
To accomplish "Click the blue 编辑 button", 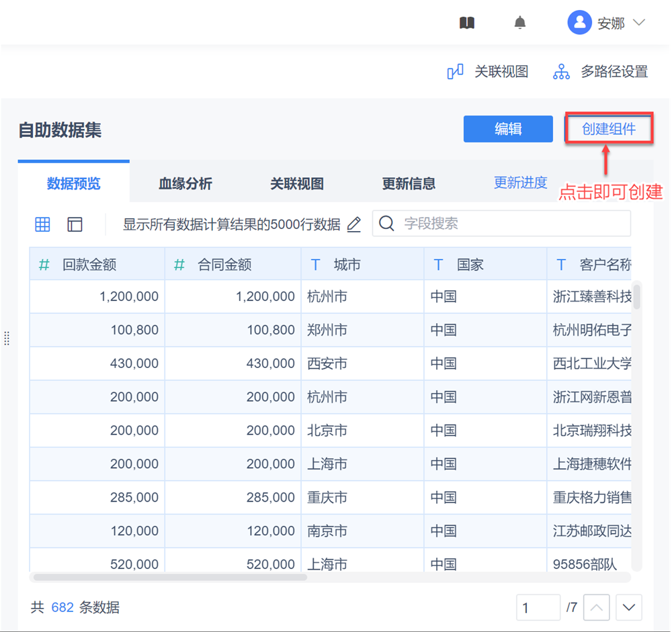I will coord(508,129).
